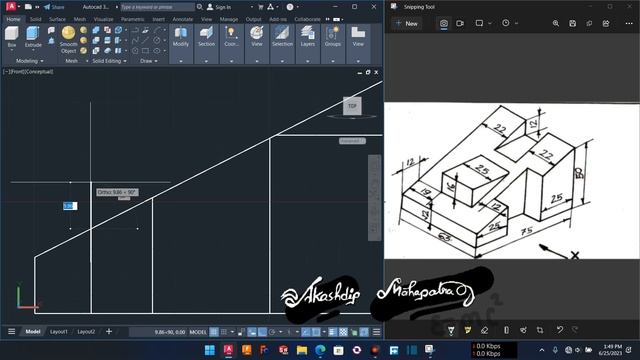Viewport: 640px width, 360px height.
Task: Select the eraser in Snipping Tool
Action: point(484,330)
